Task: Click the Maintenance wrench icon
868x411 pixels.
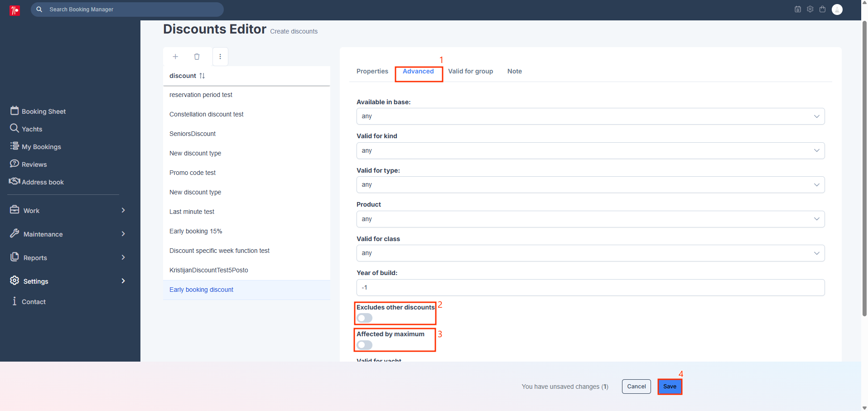Action: tap(14, 233)
